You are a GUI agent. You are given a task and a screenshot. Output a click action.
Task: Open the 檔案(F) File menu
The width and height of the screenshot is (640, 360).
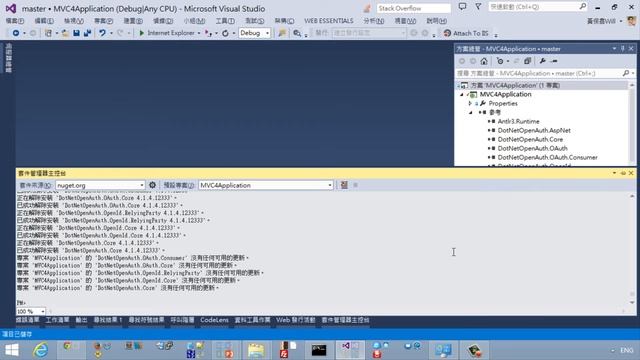pyautogui.click(x=15, y=21)
